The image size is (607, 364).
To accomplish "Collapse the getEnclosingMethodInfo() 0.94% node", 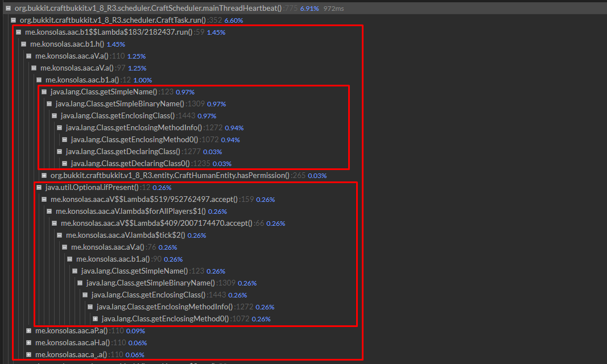I will click(59, 127).
